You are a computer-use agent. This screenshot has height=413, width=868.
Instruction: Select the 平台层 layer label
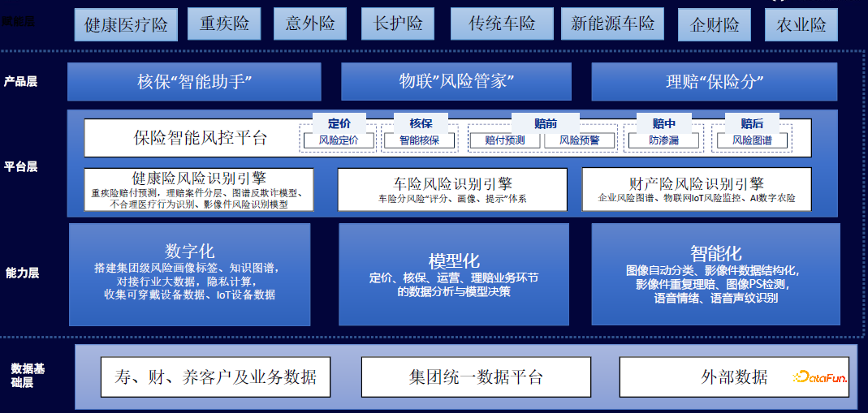(20, 166)
